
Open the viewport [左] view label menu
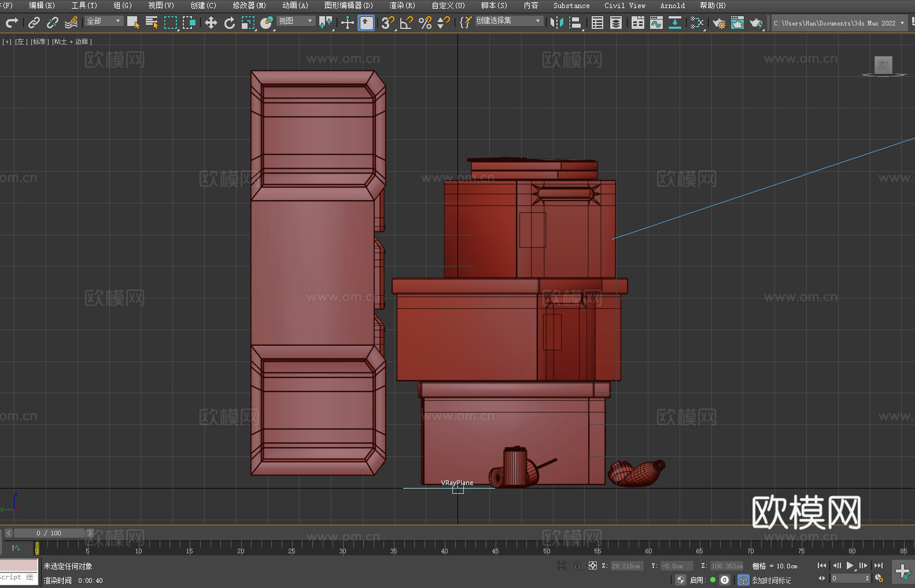click(x=21, y=42)
